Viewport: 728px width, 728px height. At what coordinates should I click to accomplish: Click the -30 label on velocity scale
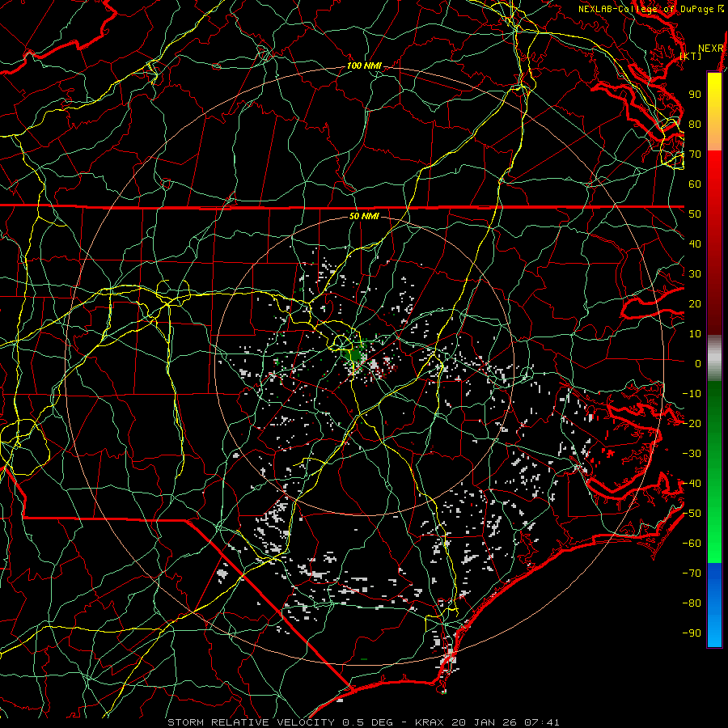click(x=692, y=454)
